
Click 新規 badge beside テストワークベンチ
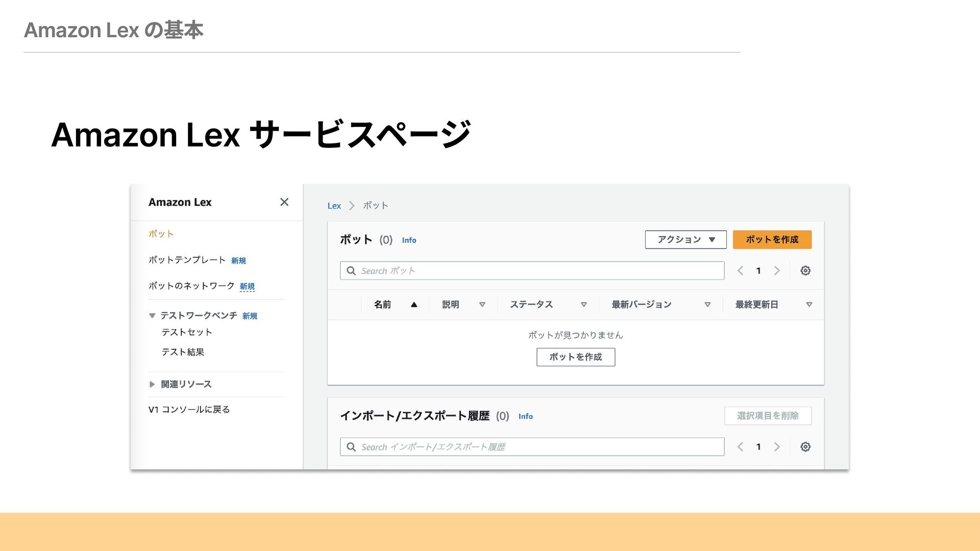(x=250, y=316)
